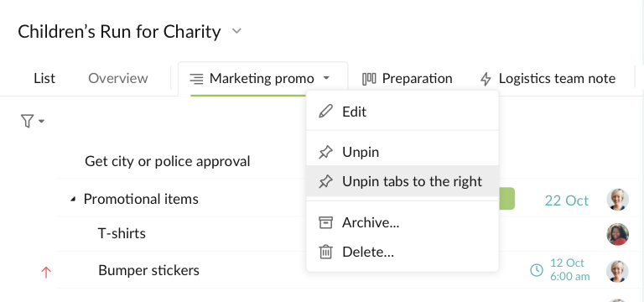This screenshot has width=644, height=302.
Task: Click the red up-arrow priority icon
Action: click(46, 272)
